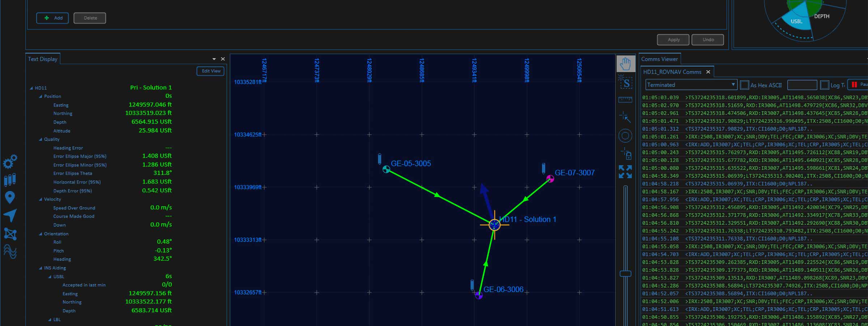Click the comms log line at 01:05:01.312
Screen dimensions: 868x326
[754, 129]
